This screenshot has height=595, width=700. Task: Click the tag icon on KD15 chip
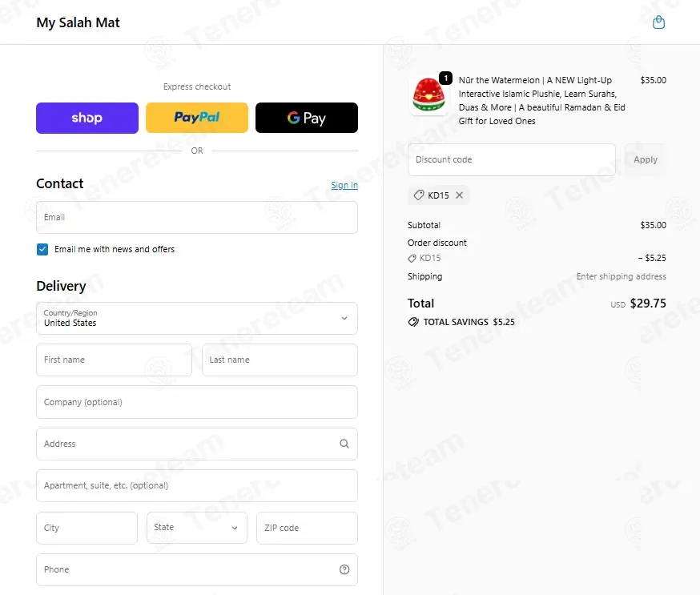point(418,195)
